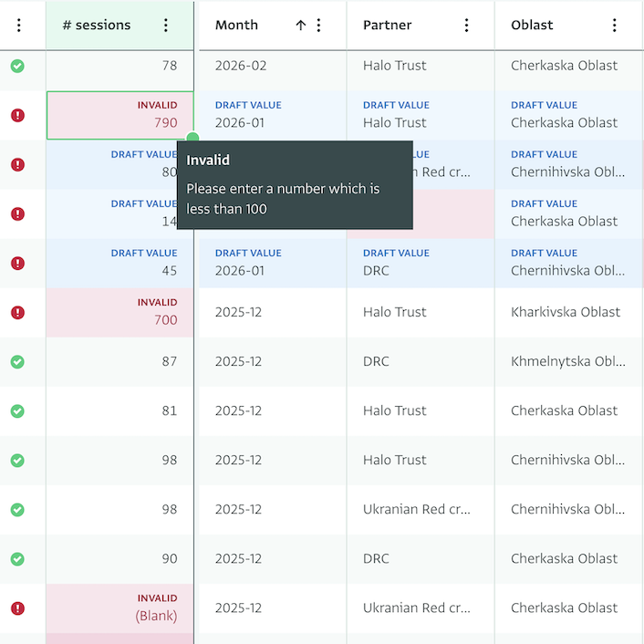Click red error icon on the 700 row
Screen dimensions: 644x644
[x=17, y=313]
